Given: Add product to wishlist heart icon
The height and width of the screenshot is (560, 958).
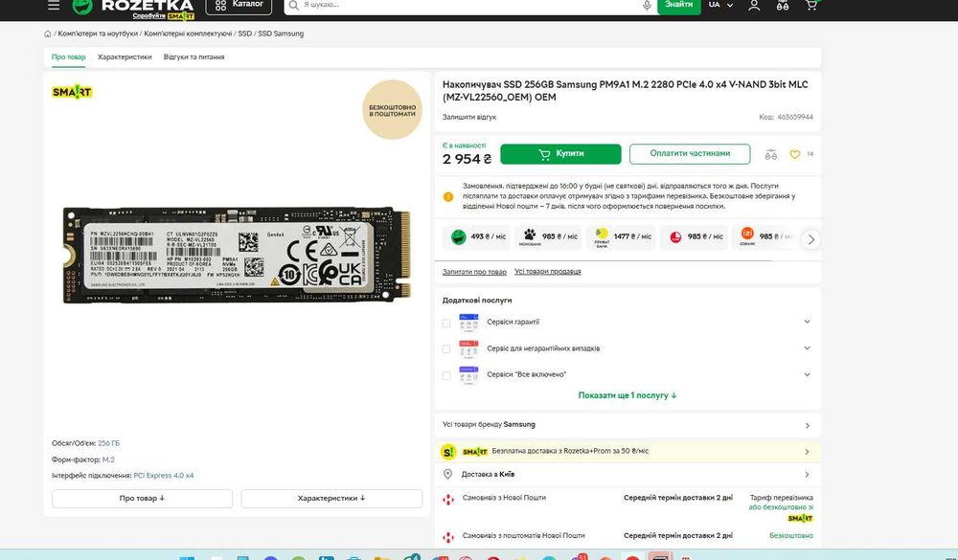Looking at the screenshot, I should tap(795, 154).
